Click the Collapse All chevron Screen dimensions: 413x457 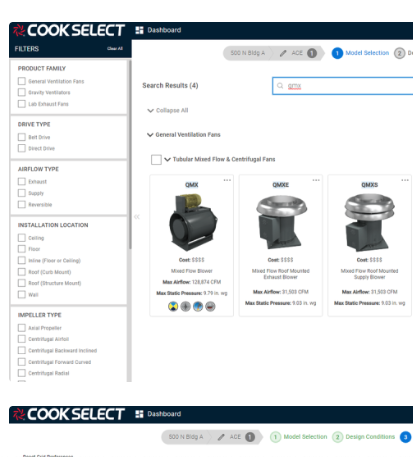(150, 111)
